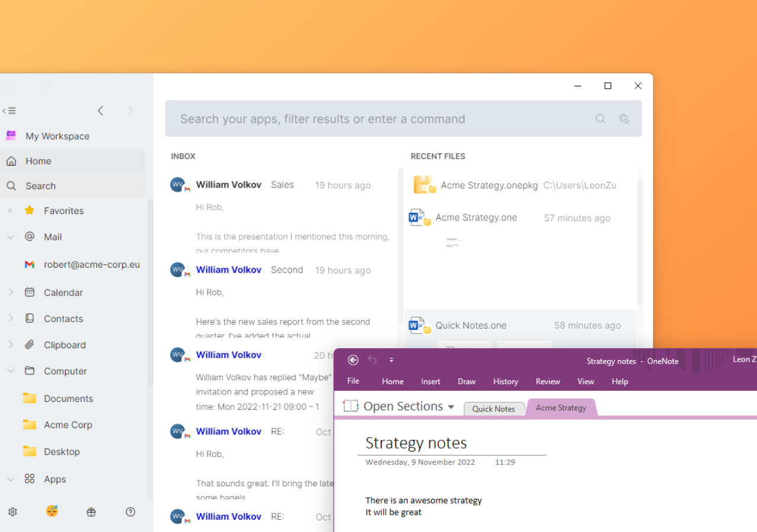This screenshot has width=757, height=532.
Task: Click the magnifier icon in search bar
Action: (x=600, y=119)
